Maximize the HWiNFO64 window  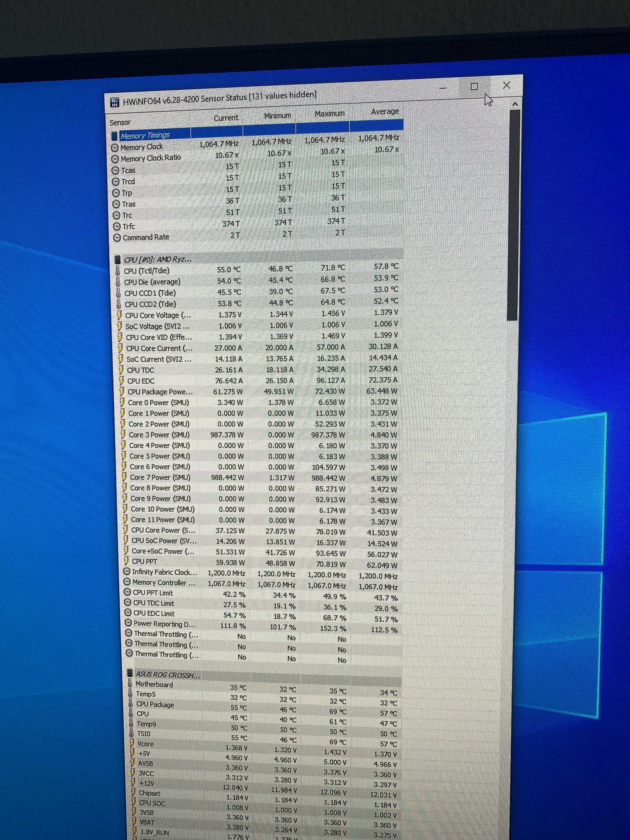click(x=474, y=87)
